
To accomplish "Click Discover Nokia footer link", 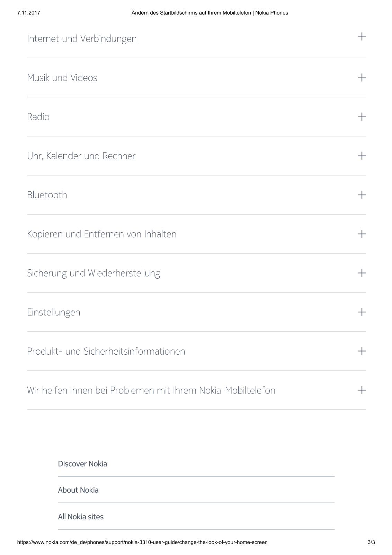I will [x=82, y=464].
